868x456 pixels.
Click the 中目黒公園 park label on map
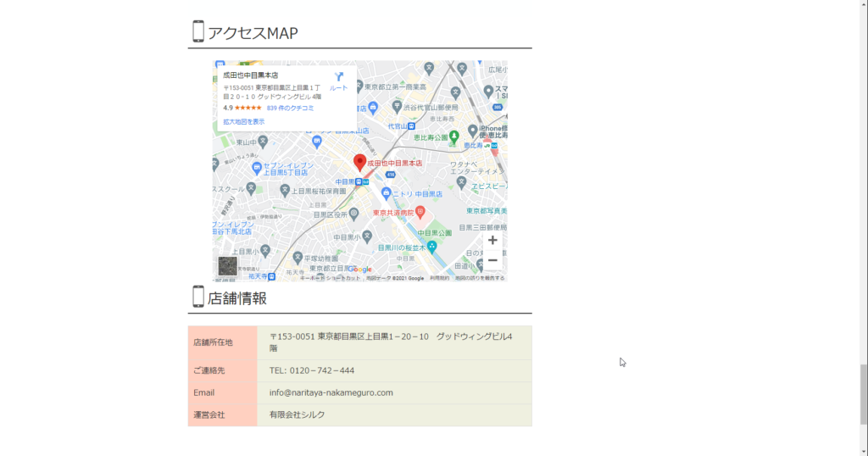(x=434, y=233)
